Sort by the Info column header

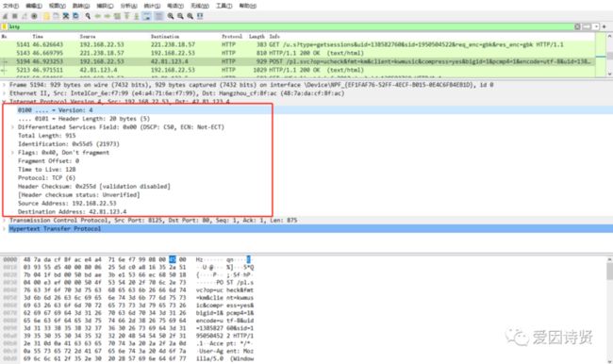274,37
